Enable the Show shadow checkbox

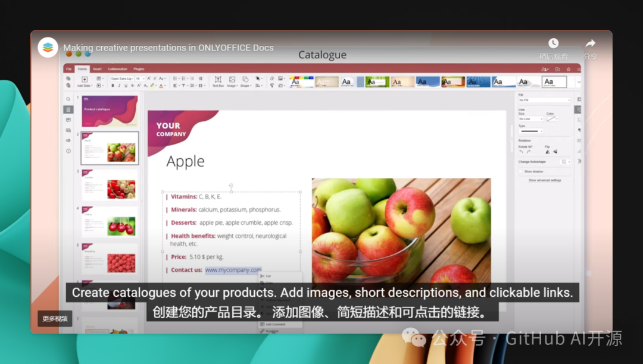(521, 171)
